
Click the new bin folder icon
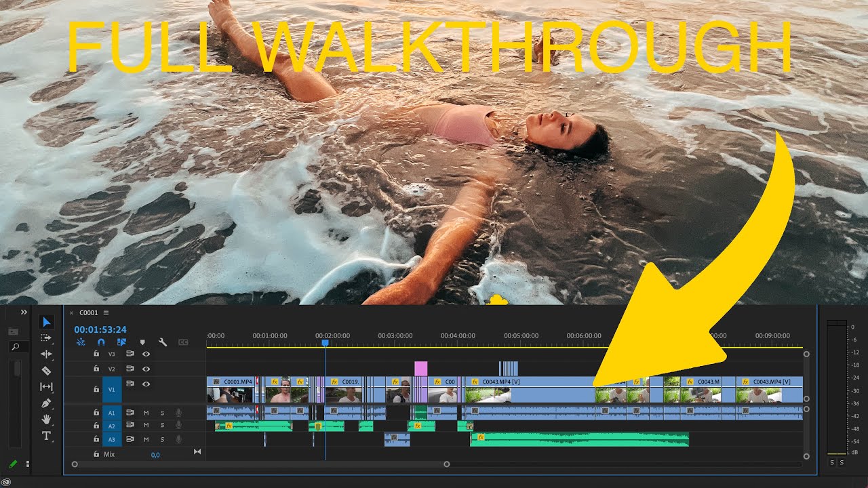[x=14, y=331]
